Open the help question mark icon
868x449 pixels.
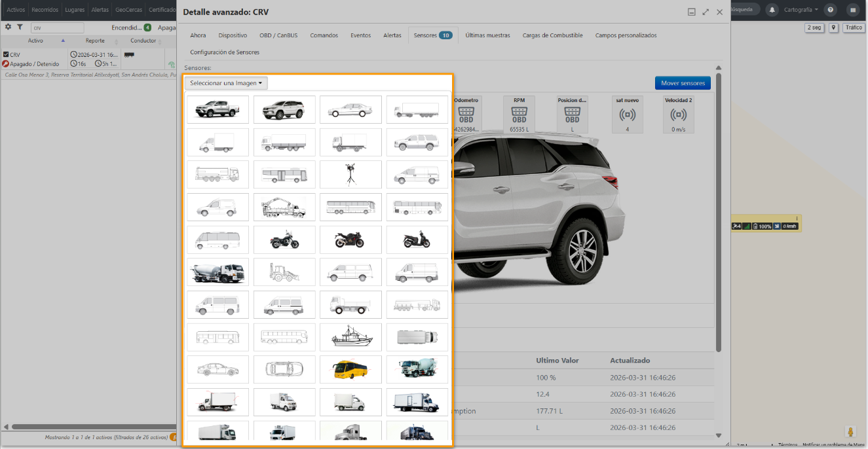coord(831,10)
